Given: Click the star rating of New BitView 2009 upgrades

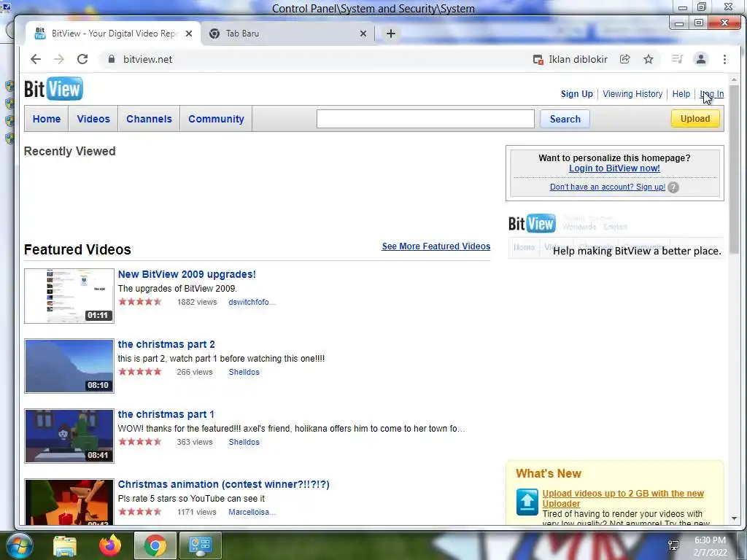Looking at the screenshot, I should pyautogui.click(x=140, y=301).
